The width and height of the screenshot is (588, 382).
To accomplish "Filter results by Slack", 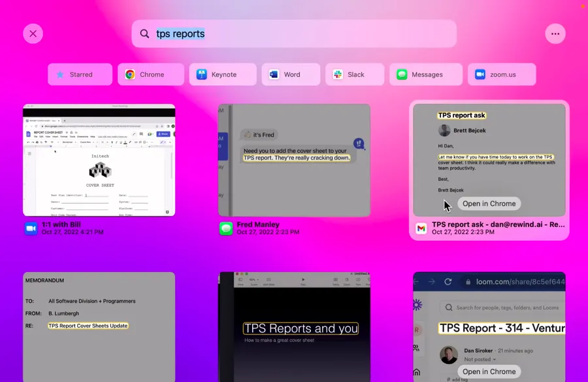I will pos(355,75).
